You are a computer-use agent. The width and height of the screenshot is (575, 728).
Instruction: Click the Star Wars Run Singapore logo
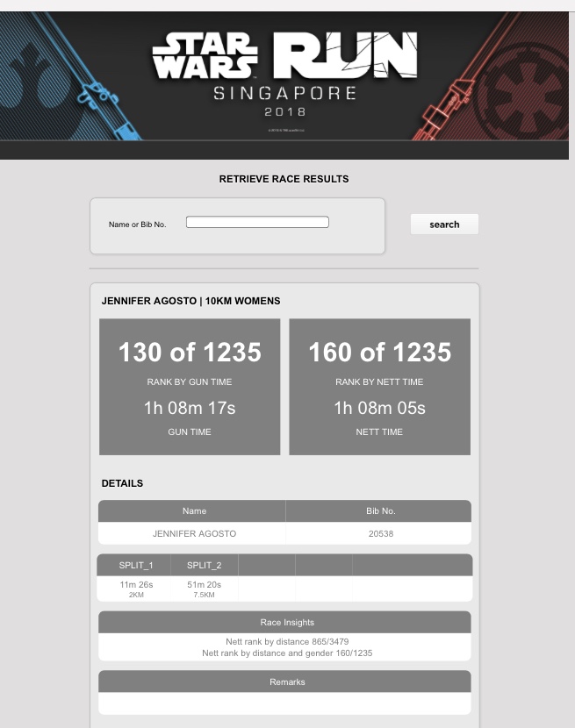284,75
